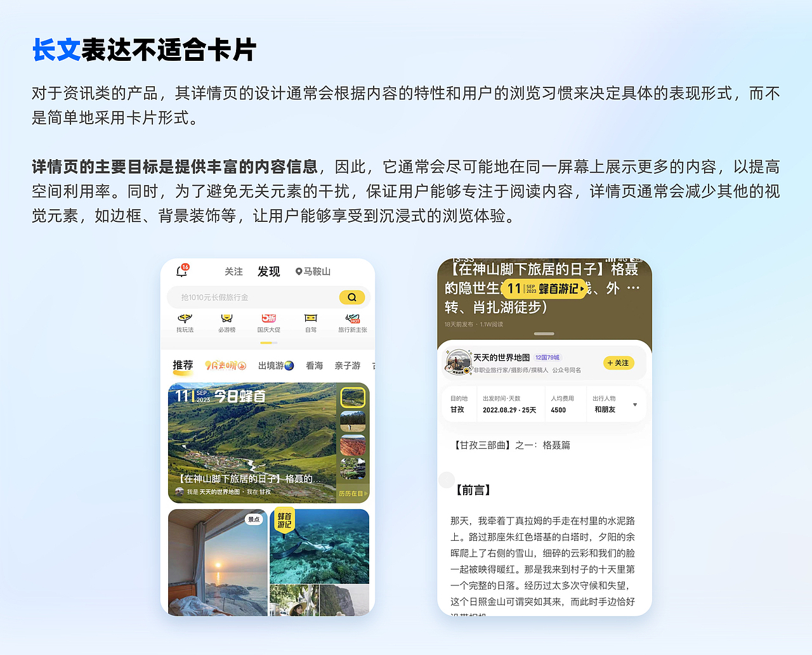
Task: Open the 必游榜 shortcut icon
Action: pyautogui.click(x=226, y=323)
